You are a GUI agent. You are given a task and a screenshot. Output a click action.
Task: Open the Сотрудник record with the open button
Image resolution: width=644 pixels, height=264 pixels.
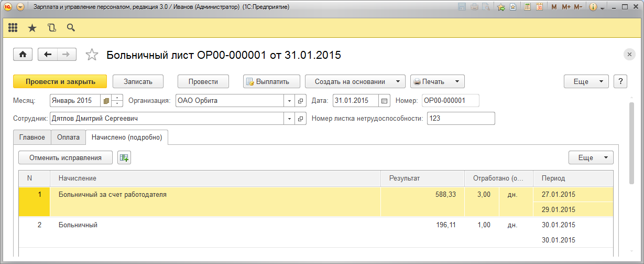(x=301, y=119)
